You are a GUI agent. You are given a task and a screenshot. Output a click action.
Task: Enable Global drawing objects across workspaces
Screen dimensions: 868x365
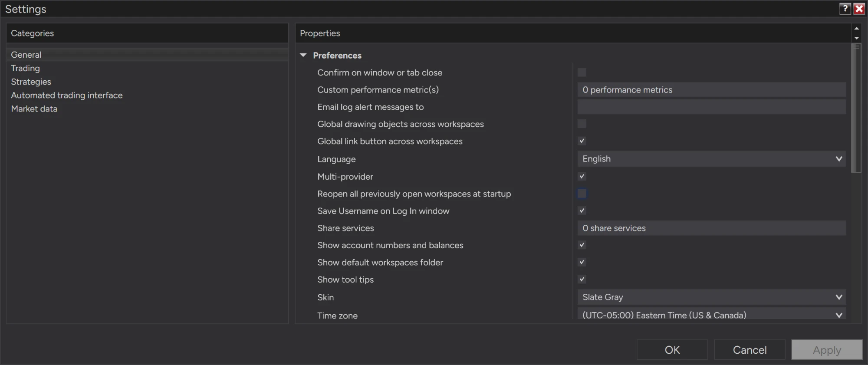(582, 124)
